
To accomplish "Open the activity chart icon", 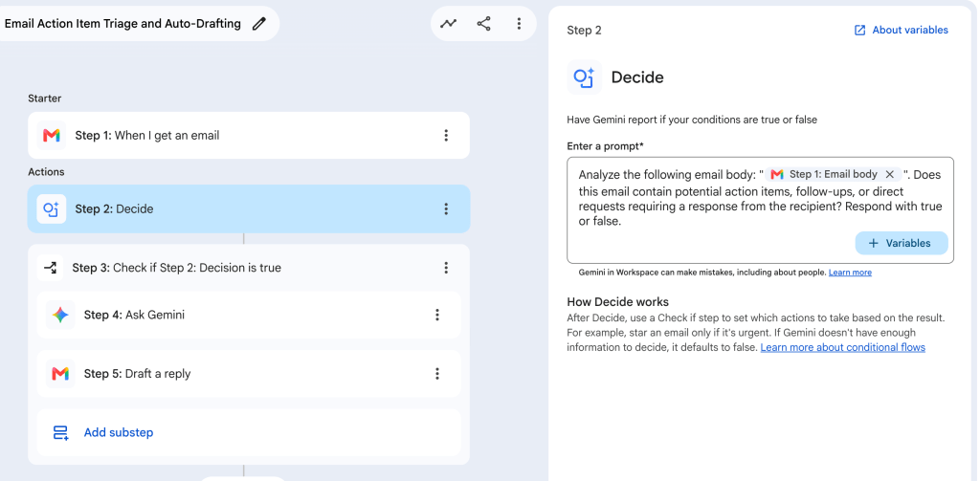I will (x=448, y=24).
